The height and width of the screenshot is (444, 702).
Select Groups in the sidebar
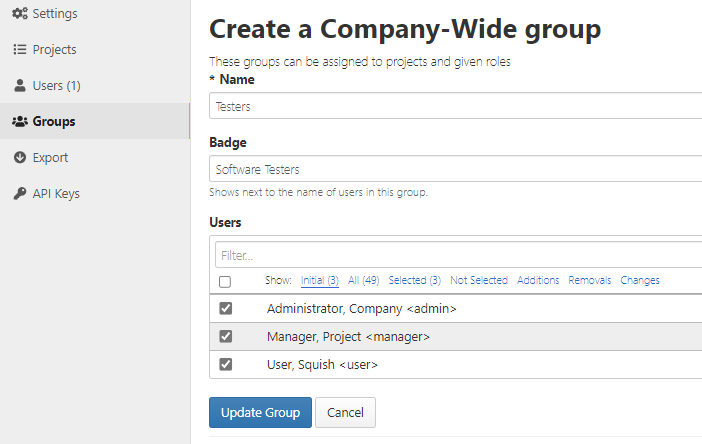tap(95, 121)
